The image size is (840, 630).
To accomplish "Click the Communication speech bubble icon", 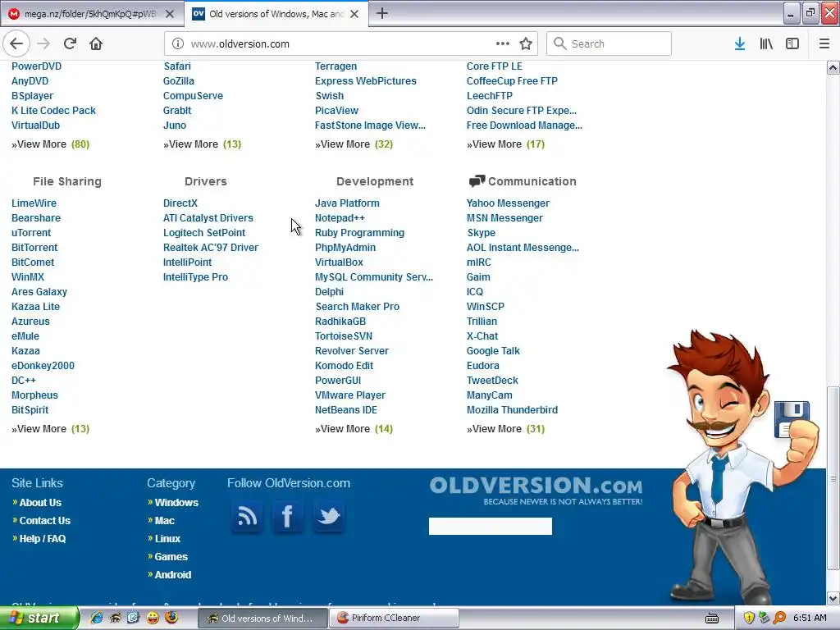I will [477, 181].
